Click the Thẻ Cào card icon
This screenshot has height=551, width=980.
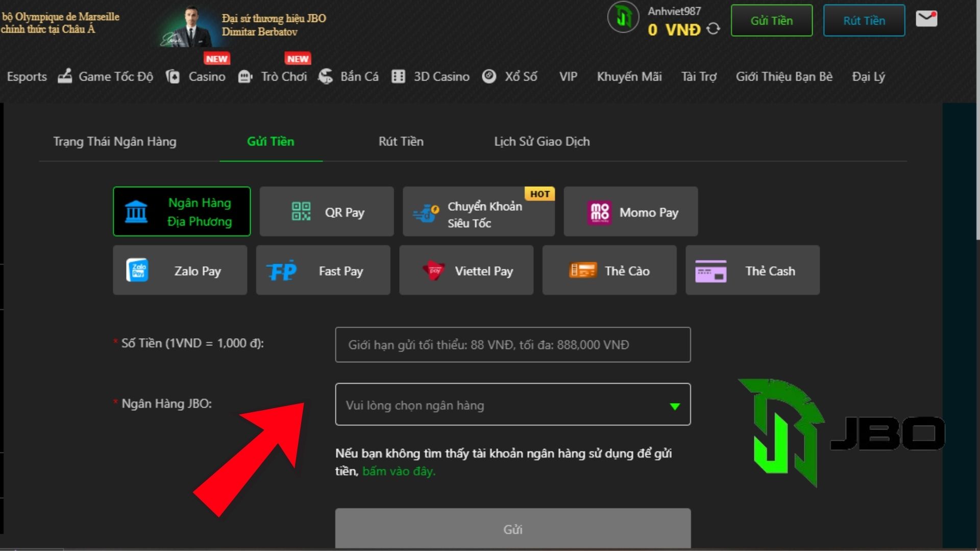click(582, 270)
